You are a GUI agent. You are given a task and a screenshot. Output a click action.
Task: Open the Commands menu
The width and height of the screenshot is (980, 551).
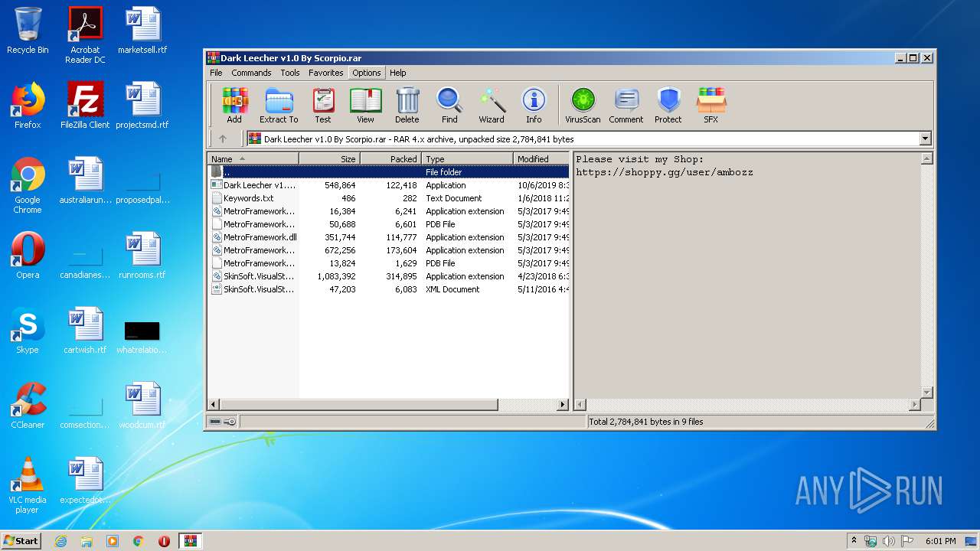[x=251, y=73]
